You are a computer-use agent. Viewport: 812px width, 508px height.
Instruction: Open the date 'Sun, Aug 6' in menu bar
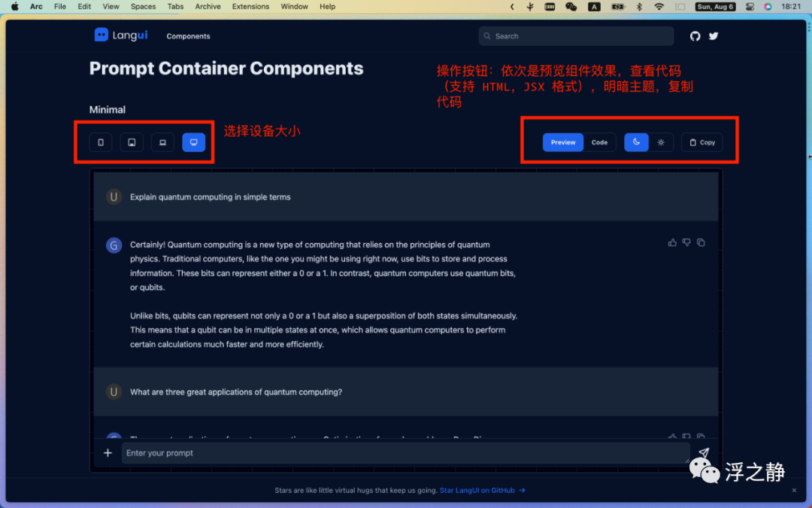(x=715, y=7)
